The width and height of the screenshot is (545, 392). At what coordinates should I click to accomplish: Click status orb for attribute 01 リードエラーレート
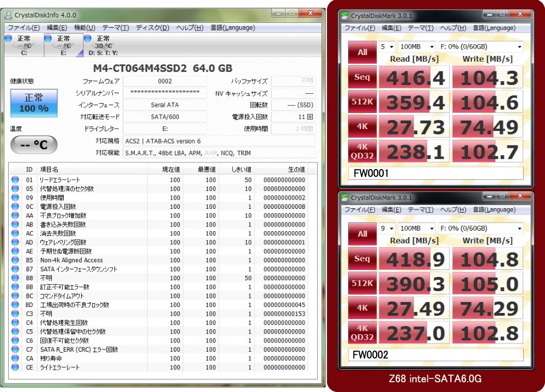[x=15, y=180]
